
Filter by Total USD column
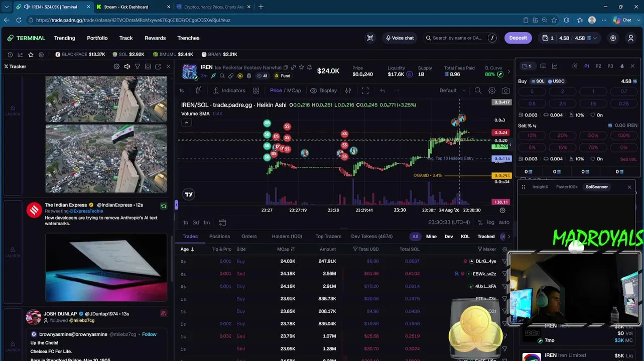pyautogui.click(x=355, y=249)
